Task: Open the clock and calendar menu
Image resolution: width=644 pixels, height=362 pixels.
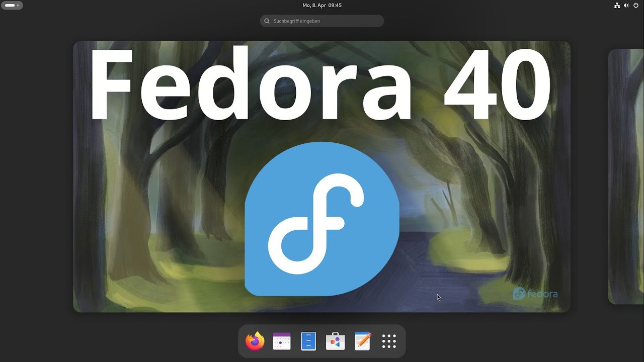Action: 321,6
